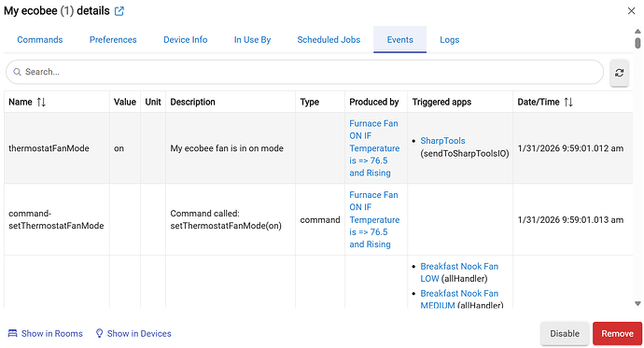Click the Unit column header

153,102
